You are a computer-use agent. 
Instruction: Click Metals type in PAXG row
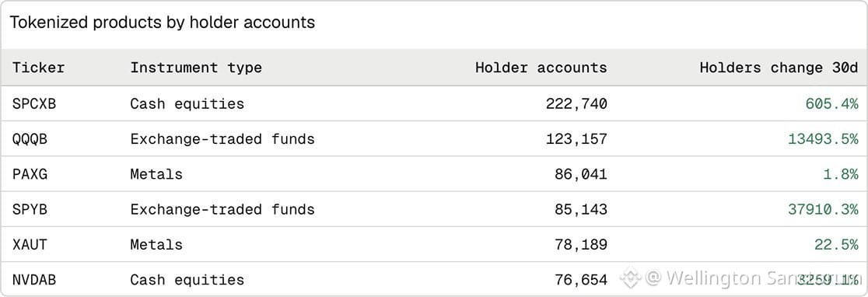pos(156,174)
